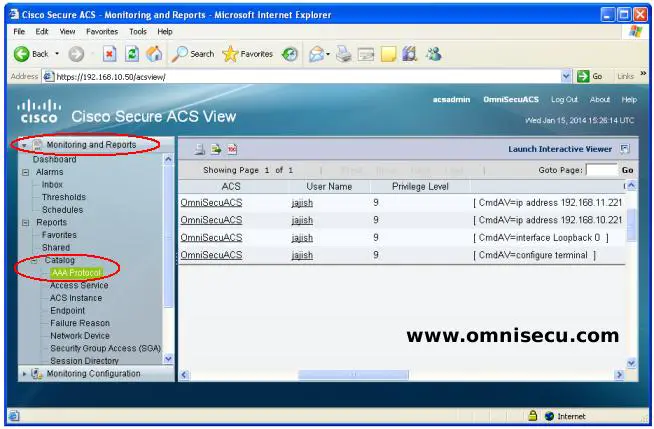The height and width of the screenshot is (429, 654).
Task: Click the Launch Interactive Viewer window icon
Action: [624, 149]
